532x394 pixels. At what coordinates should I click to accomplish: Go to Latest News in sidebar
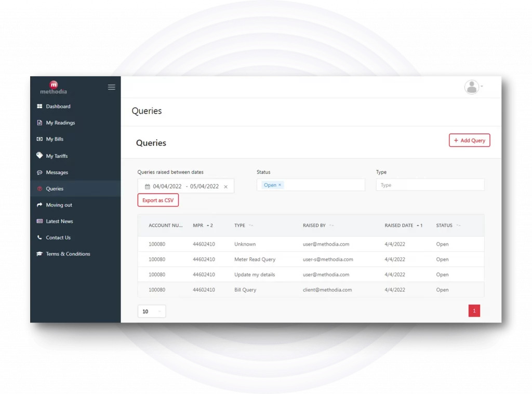coord(59,221)
